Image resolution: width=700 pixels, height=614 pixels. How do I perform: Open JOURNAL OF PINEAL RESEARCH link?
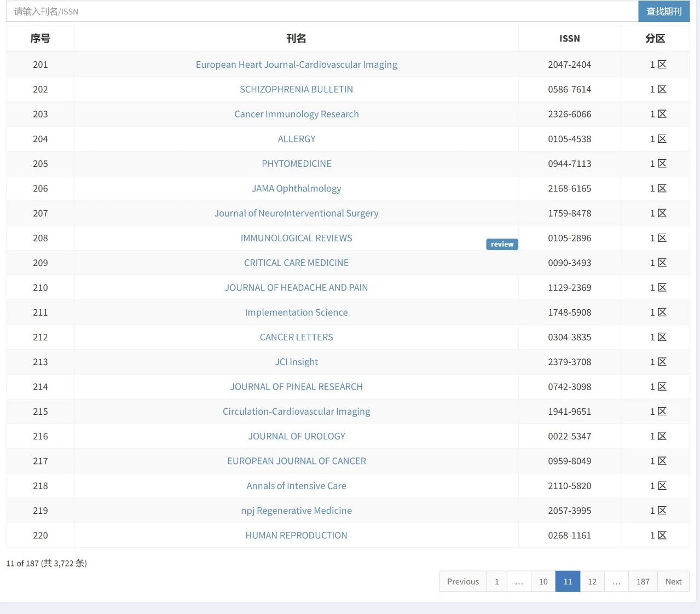point(296,387)
